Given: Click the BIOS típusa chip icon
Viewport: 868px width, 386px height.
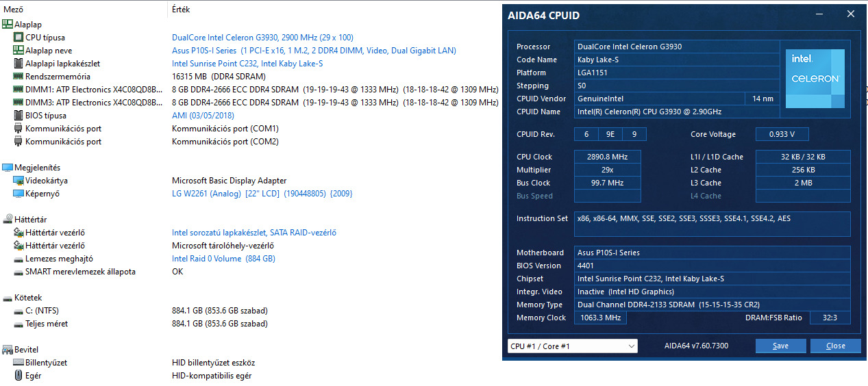Looking at the screenshot, I should click(18, 116).
